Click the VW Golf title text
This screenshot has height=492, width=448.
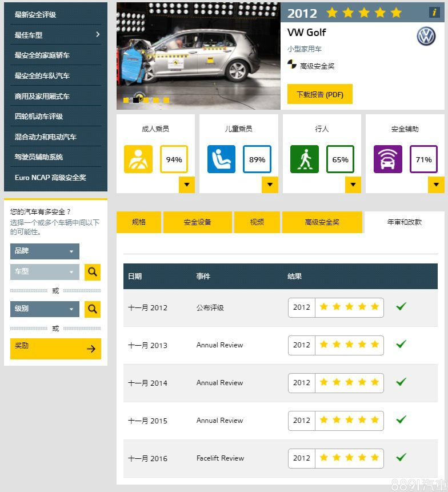point(306,33)
